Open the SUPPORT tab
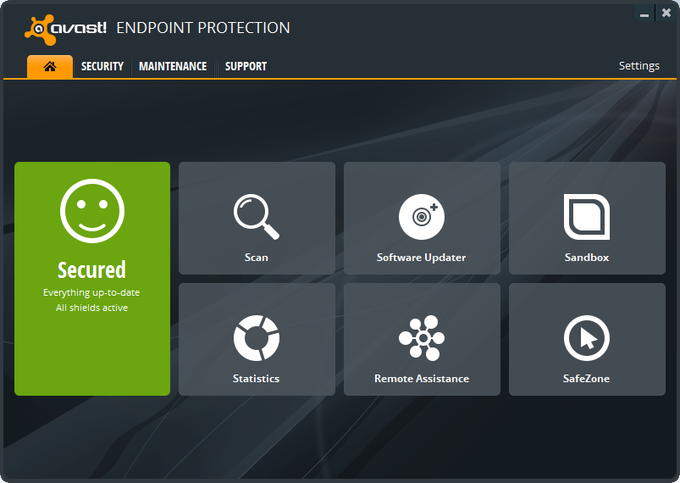680x483 pixels. [x=246, y=66]
